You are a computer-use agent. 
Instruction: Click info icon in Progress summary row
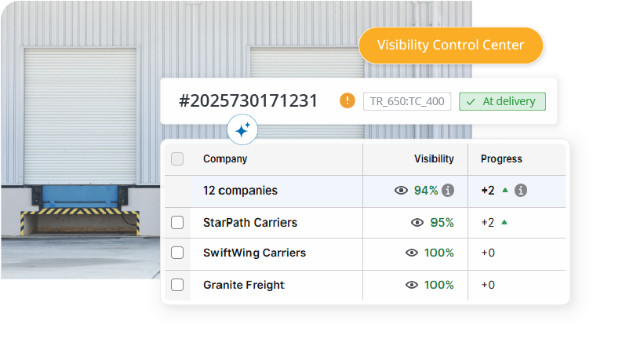tap(520, 190)
